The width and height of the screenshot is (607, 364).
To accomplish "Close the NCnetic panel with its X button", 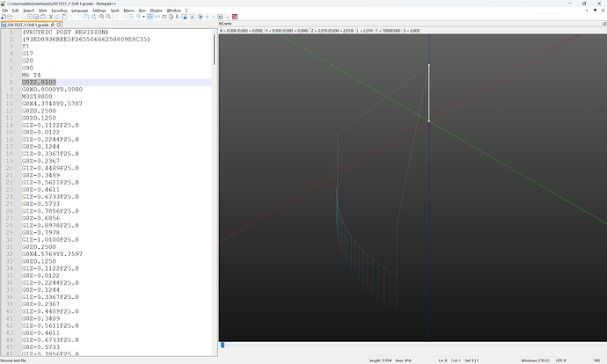I will pos(603,24).
